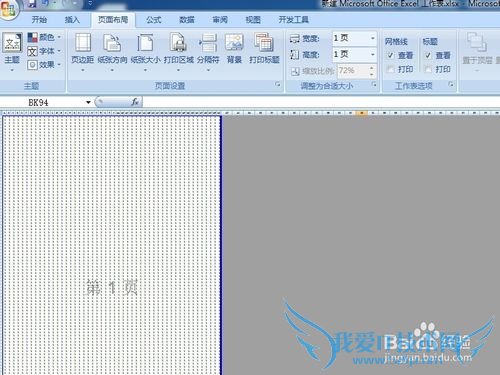Screen dimensions: 500x375
Task: Click the Breaks (分隔符) icon
Action: point(208,43)
